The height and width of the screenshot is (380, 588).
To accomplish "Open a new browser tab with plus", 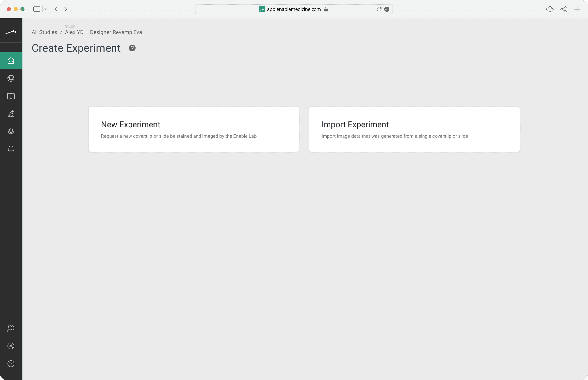I will click(577, 9).
